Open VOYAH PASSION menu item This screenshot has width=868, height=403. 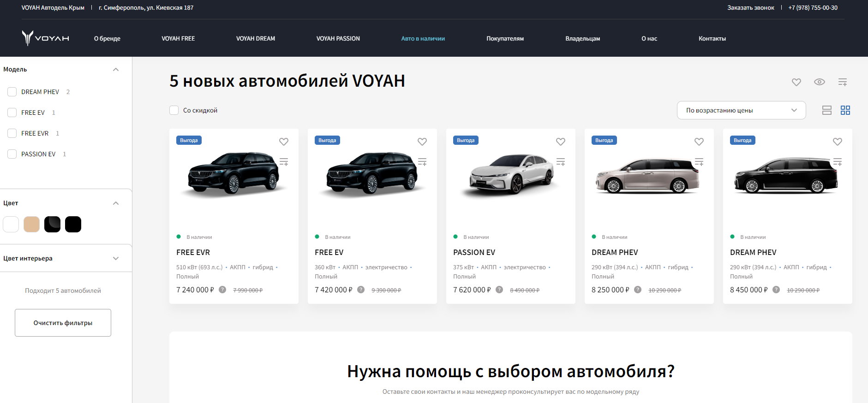point(338,38)
